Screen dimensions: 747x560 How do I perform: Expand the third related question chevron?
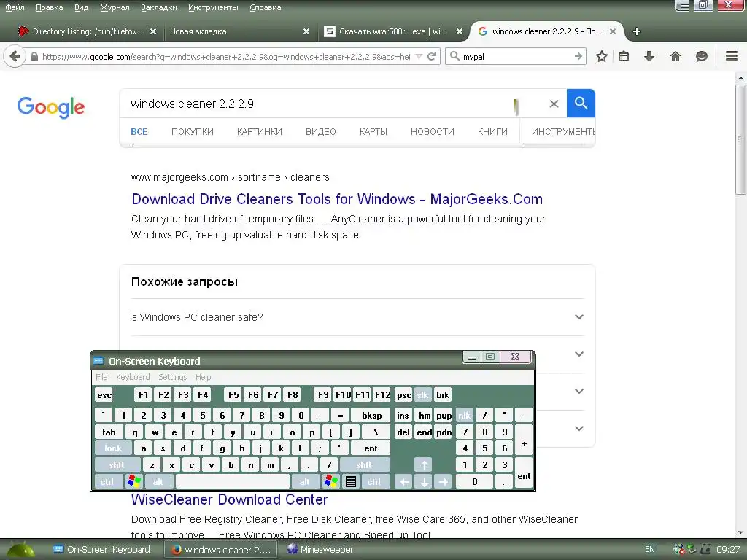coord(578,391)
